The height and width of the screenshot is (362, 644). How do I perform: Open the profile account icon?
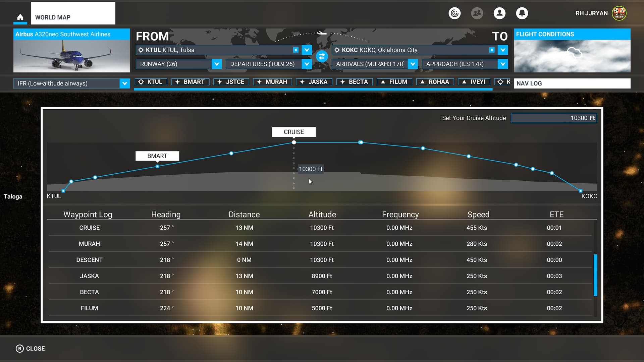[x=499, y=13]
